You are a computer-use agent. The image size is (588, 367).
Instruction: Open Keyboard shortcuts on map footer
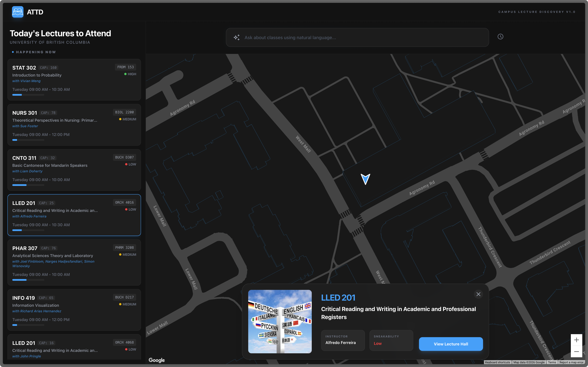click(497, 362)
